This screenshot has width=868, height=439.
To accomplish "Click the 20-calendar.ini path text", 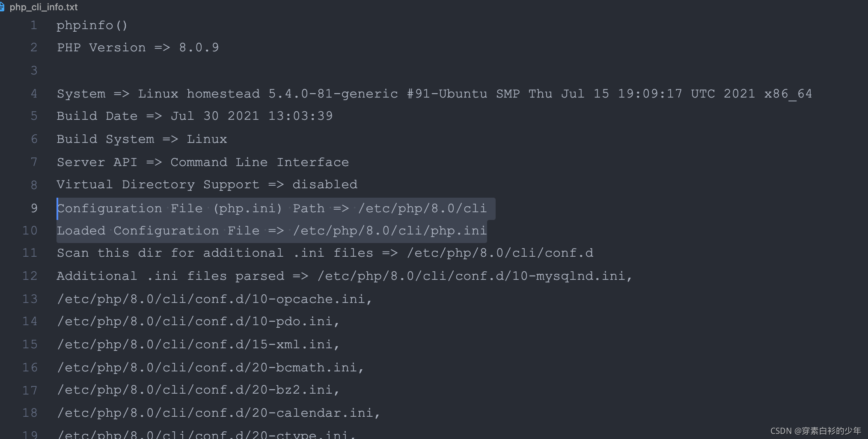I will click(x=217, y=412).
